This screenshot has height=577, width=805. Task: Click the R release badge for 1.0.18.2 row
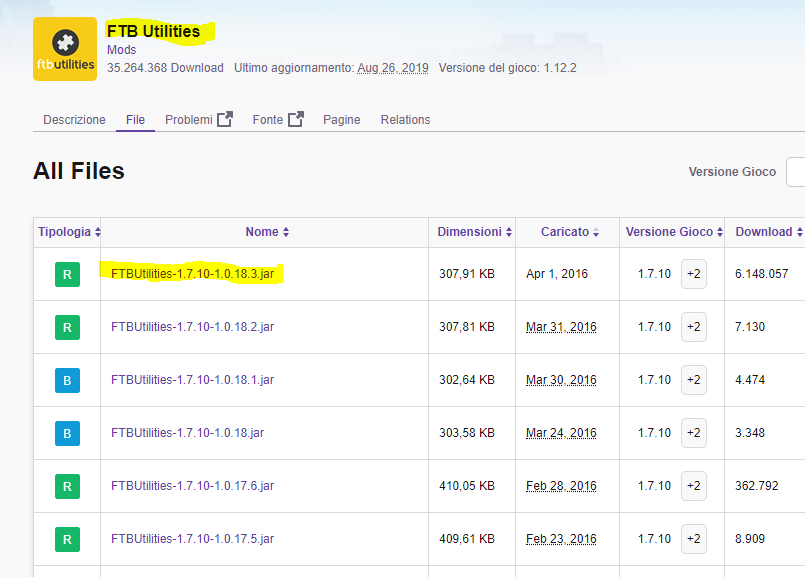click(x=67, y=327)
